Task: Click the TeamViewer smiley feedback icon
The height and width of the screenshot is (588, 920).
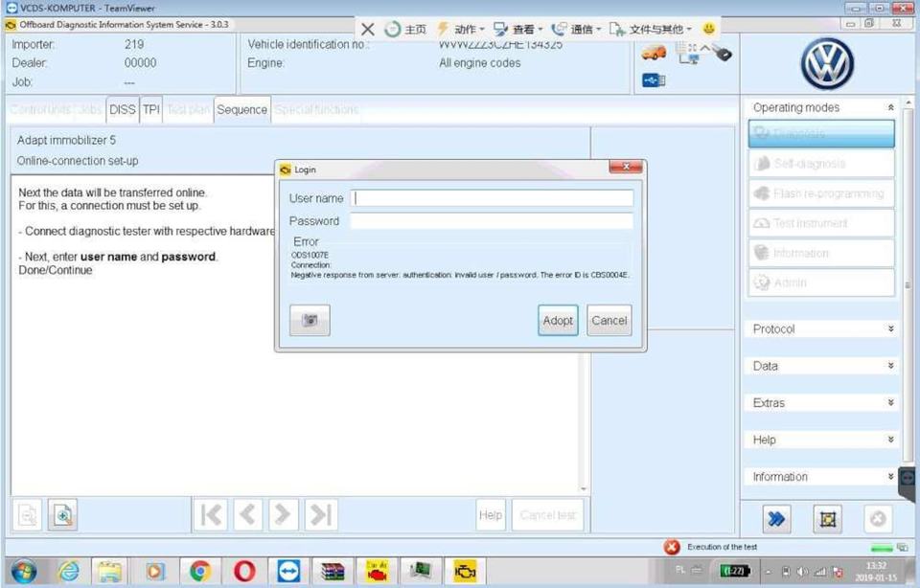Action: pos(709,28)
